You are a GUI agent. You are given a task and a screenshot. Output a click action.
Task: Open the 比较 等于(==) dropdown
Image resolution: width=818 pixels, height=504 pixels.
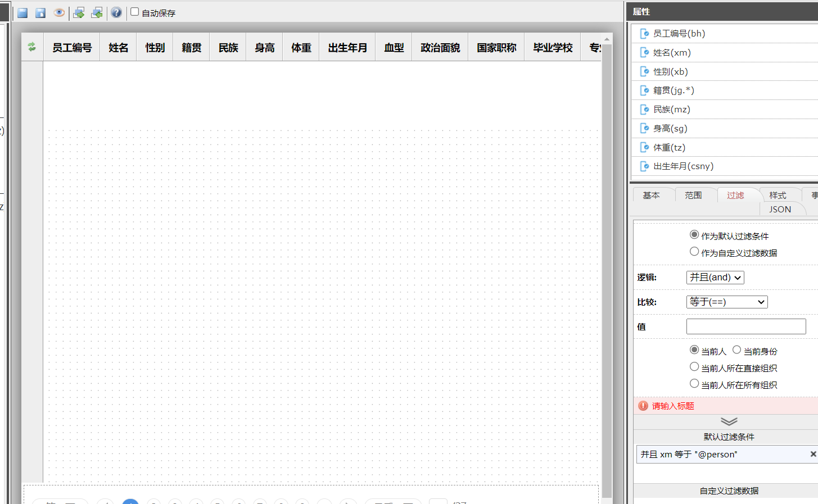click(727, 302)
